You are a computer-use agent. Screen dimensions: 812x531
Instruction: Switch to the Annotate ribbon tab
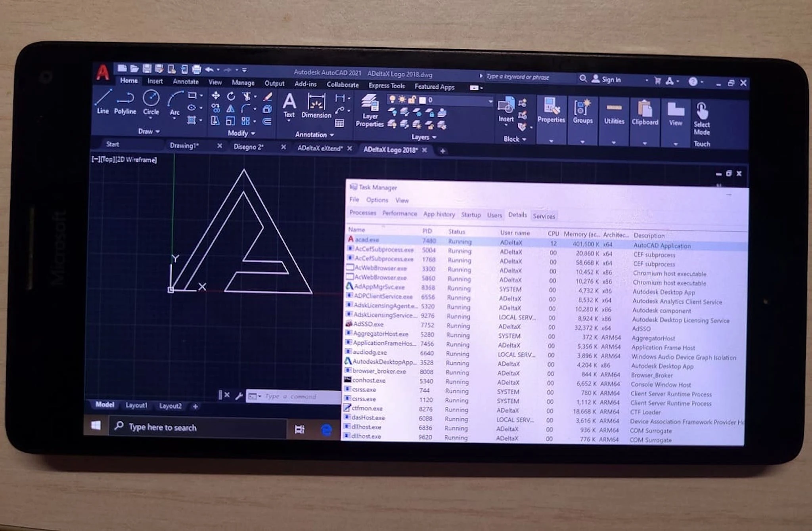(186, 82)
